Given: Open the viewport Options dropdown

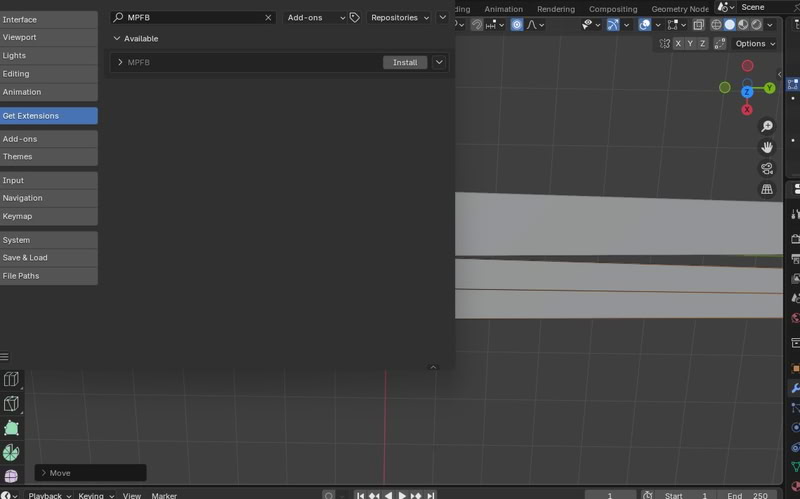Looking at the screenshot, I should click(x=755, y=44).
